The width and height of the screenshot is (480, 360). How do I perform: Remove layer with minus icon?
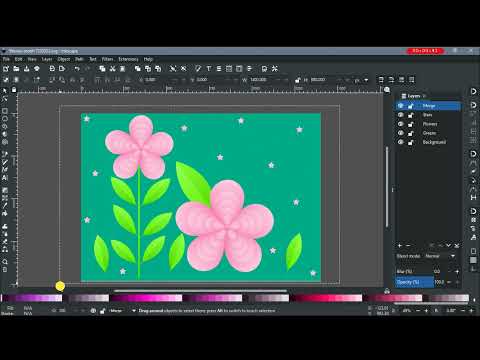click(x=408, y=246)
